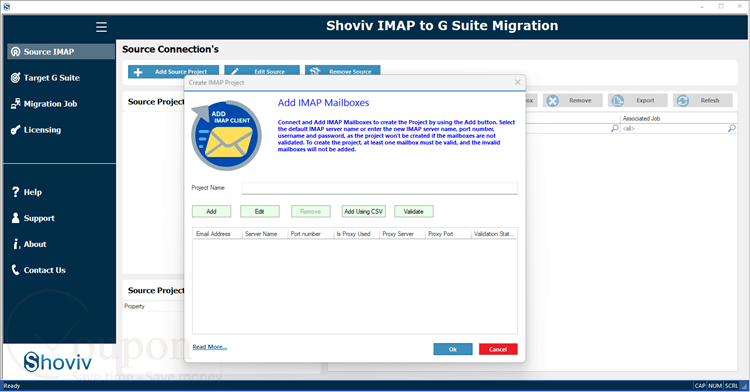Click the plus icon on Add Source Project

click(138, 72)
